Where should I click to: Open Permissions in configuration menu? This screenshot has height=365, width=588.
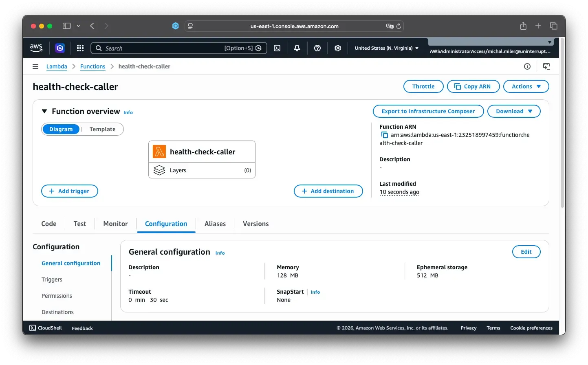coord(57,296)
